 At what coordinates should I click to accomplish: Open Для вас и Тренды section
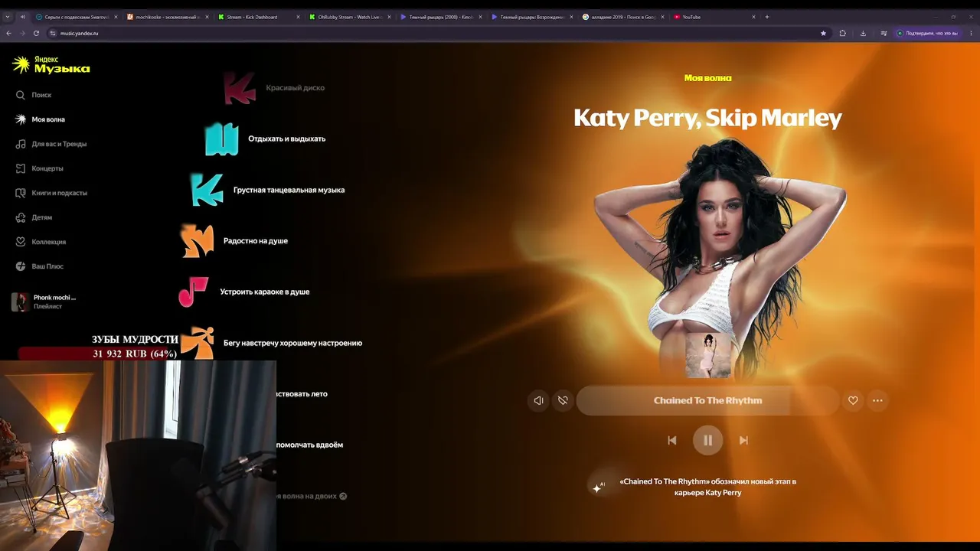point(59,144)
